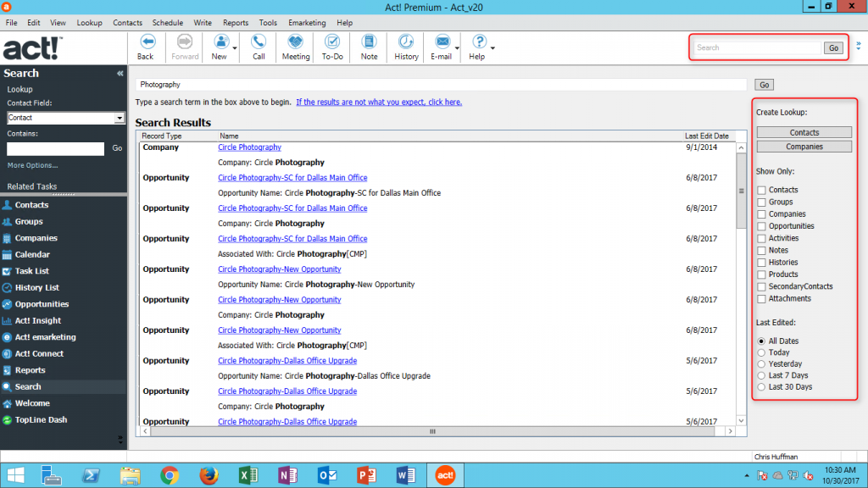
Task: Click the results horizontal scrollbar thumb
Action: click(432, 431)
